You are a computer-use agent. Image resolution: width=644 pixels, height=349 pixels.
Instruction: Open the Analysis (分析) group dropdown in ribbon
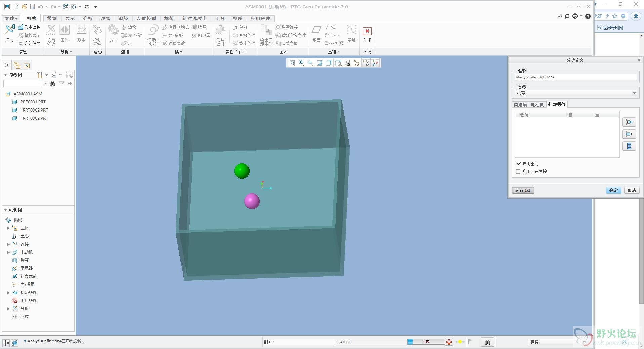click(66, 52)
